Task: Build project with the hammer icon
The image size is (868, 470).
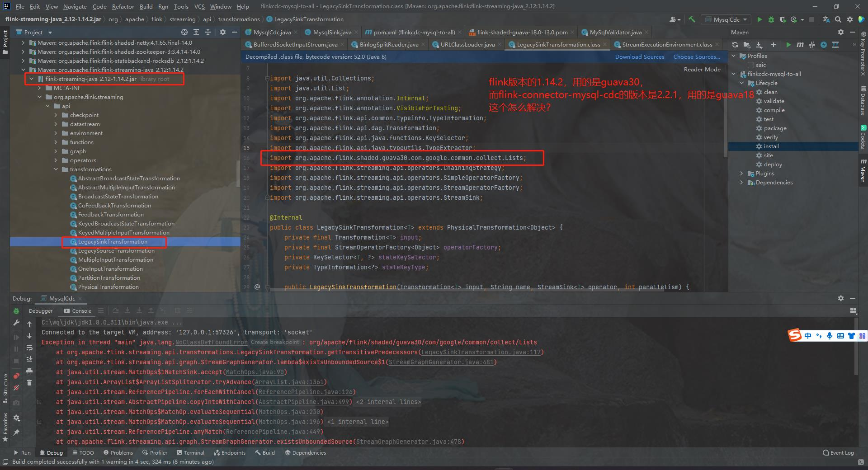Action: tap(692, 19)
